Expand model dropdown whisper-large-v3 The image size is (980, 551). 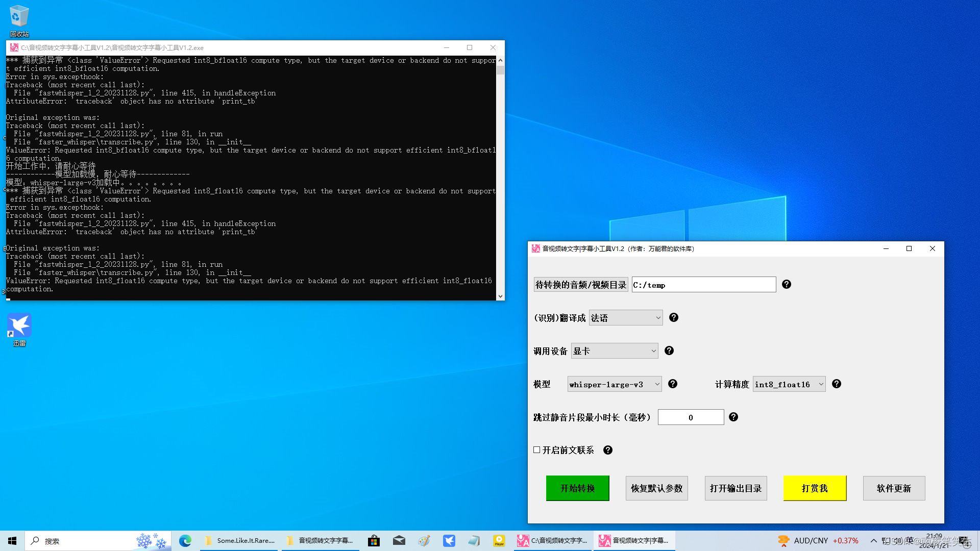click(615, 384)
